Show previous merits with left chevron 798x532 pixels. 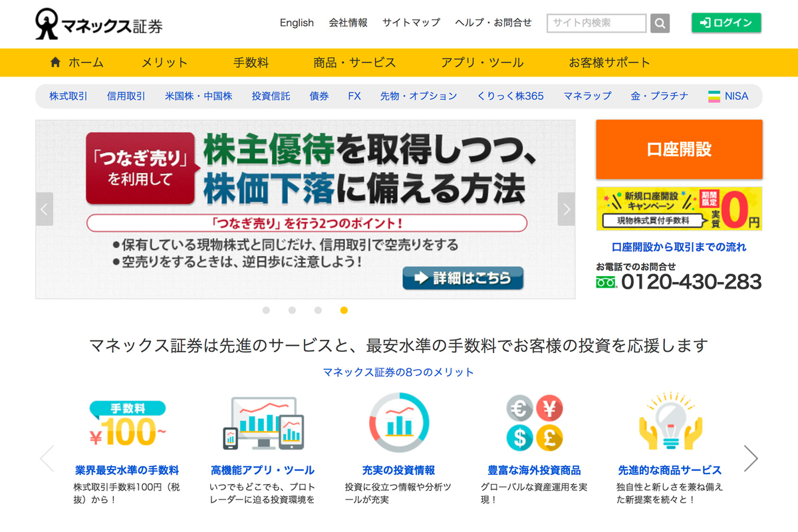point(47,458)
